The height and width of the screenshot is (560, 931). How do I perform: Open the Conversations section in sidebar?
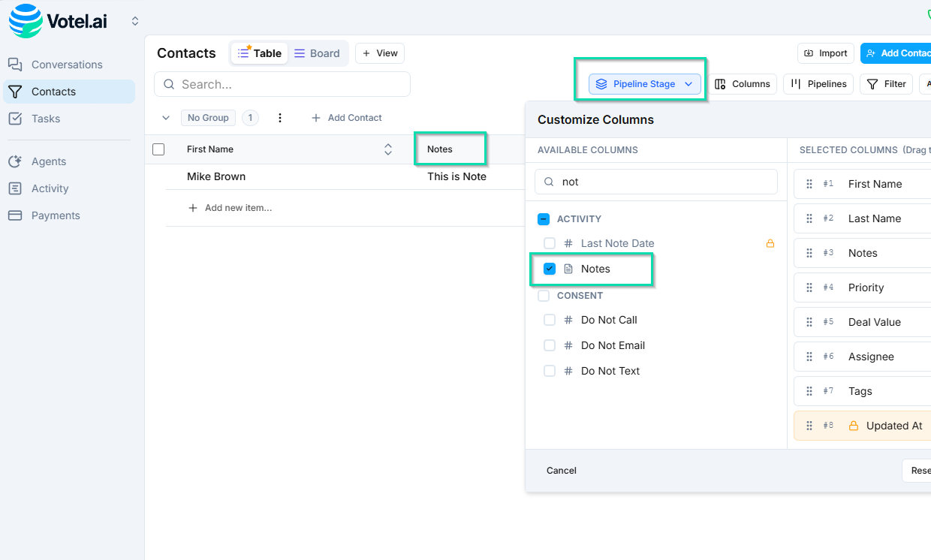coord(66,65)
